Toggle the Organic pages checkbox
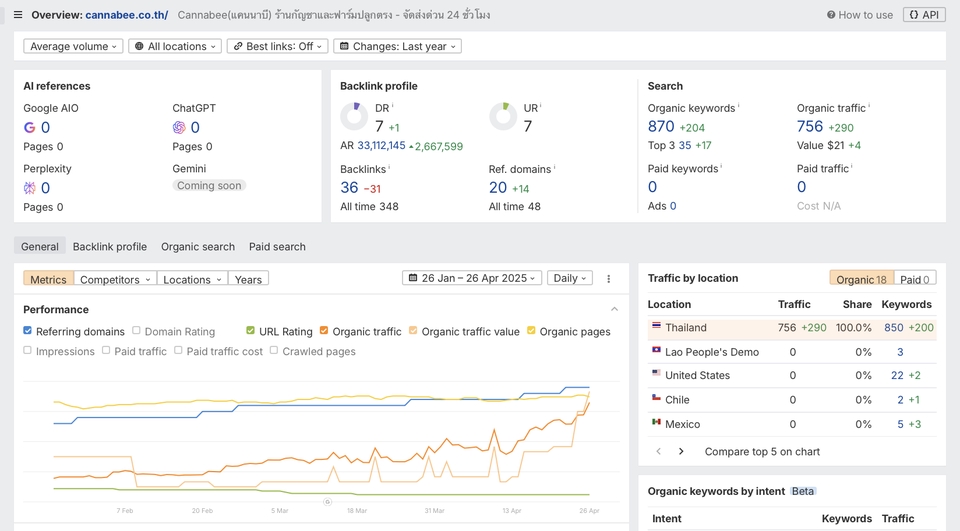The width and height of the screenshot is (960, 531). pos(531,331)
